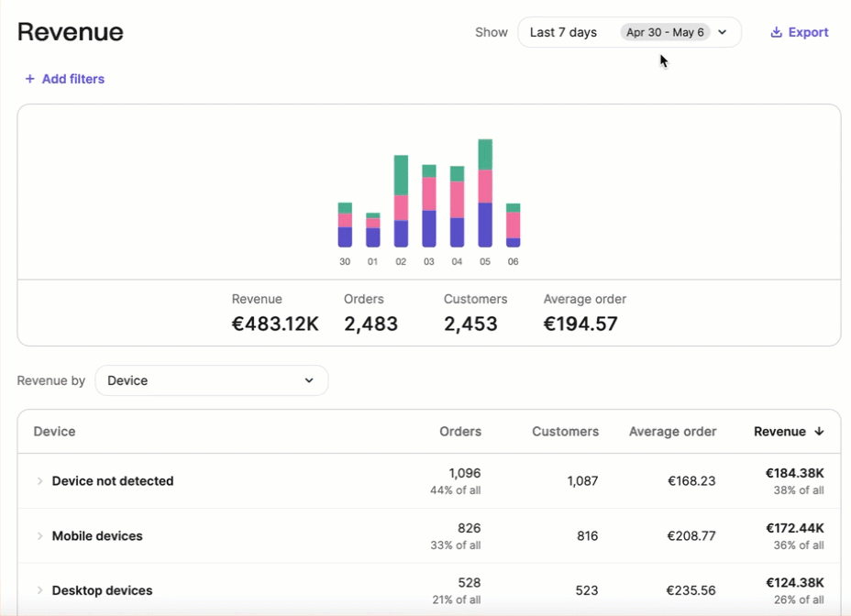Screen dimensions: 851x616
Task: Click the descending sort arrow on Revenue column
Action: (x=819, y=431)
